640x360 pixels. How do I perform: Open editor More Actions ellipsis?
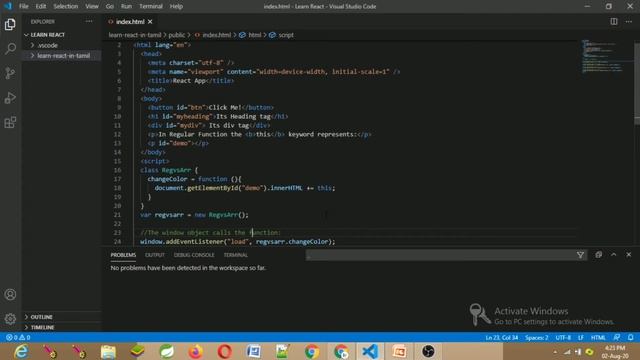(x=629, y=22)
